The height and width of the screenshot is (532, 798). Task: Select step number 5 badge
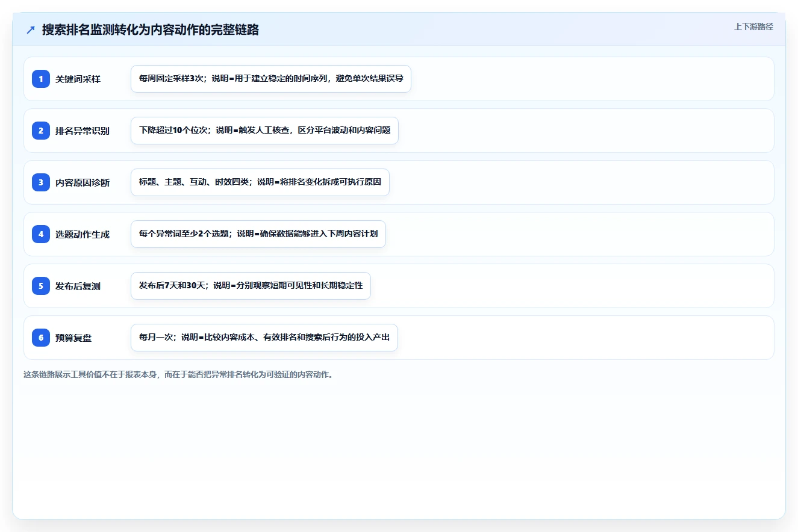pyautogui.click(x=41, y=286)
